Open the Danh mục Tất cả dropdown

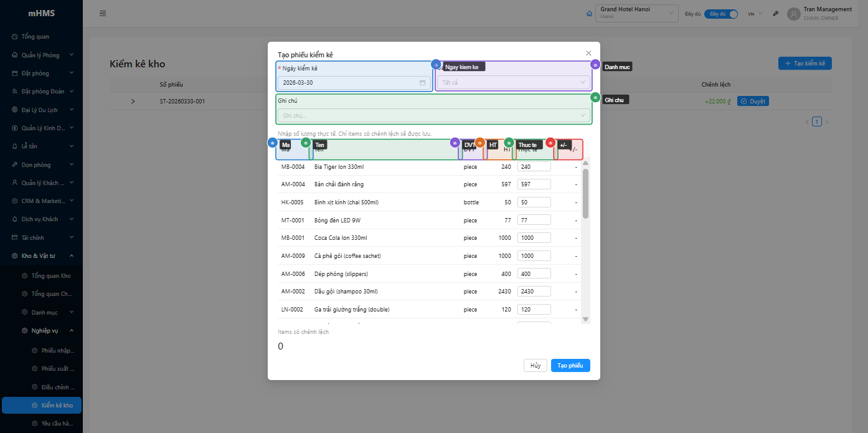[x=513, y=82]
